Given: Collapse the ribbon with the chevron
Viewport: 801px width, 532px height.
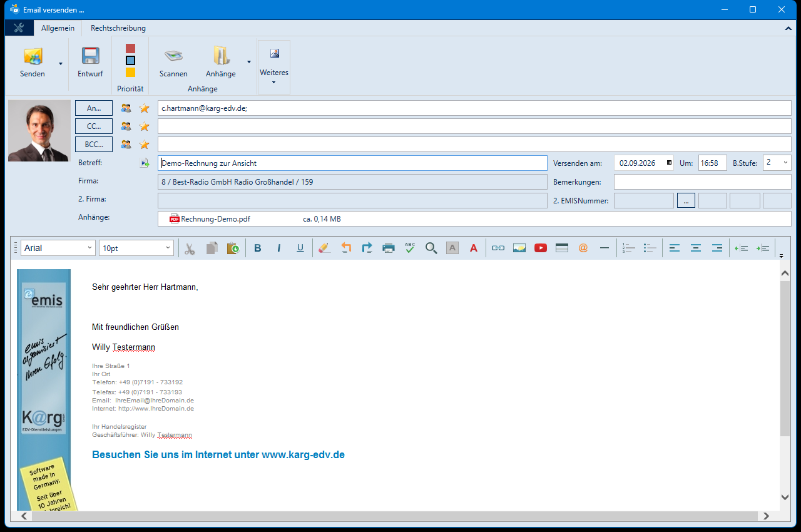Looking at the screenshot, I should (x=788, y=29).
